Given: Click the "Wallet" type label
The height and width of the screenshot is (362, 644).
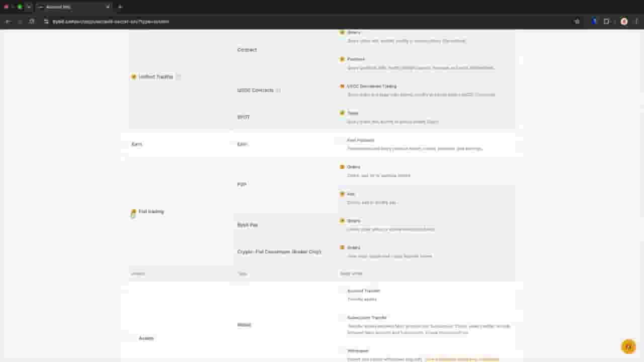Looking at the screenshot, I should click(244, 325).
